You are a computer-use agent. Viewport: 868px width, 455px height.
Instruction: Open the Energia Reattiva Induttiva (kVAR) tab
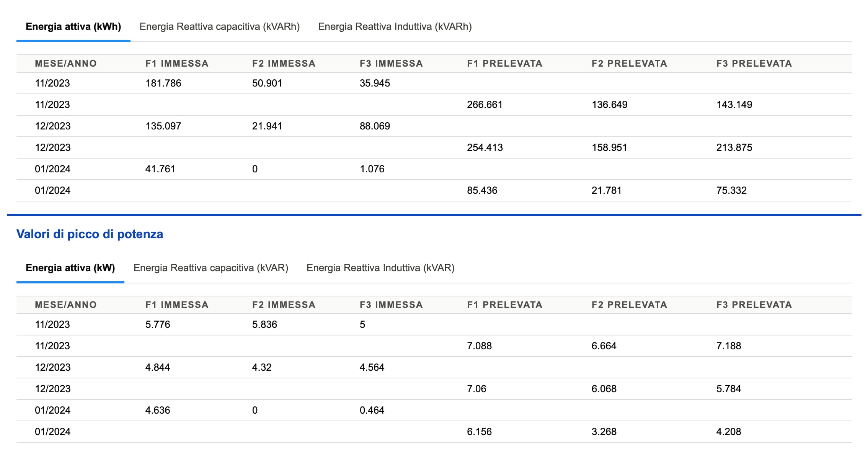[380, 268]
